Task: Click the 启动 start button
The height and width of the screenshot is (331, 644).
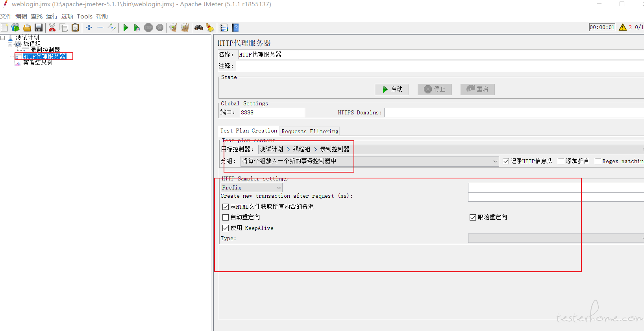Action: 392,89
